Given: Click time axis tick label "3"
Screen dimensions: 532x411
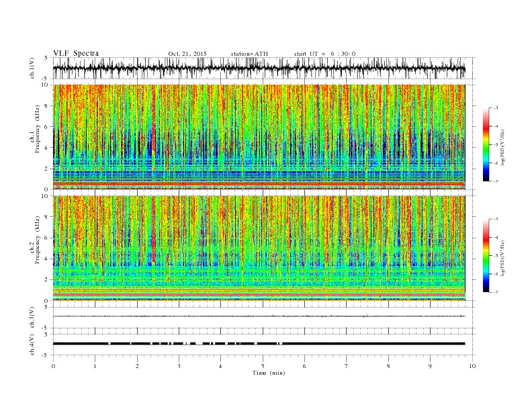Looking at the screenshot, I should pyautogui.click(x=179, y=366).
